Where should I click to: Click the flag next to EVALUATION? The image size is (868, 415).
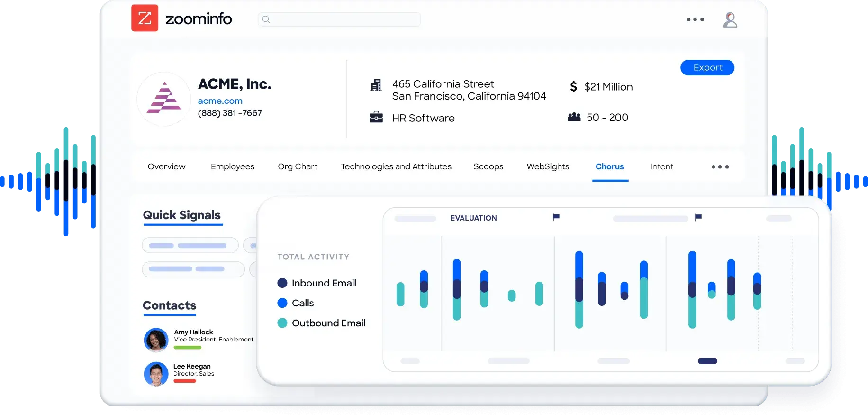pos(556,217)
